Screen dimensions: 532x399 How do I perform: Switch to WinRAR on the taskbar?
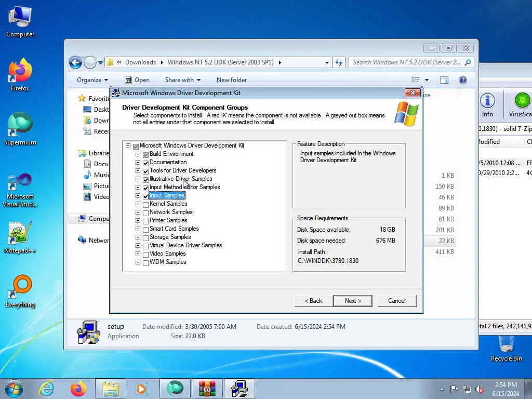click(207, 389)
